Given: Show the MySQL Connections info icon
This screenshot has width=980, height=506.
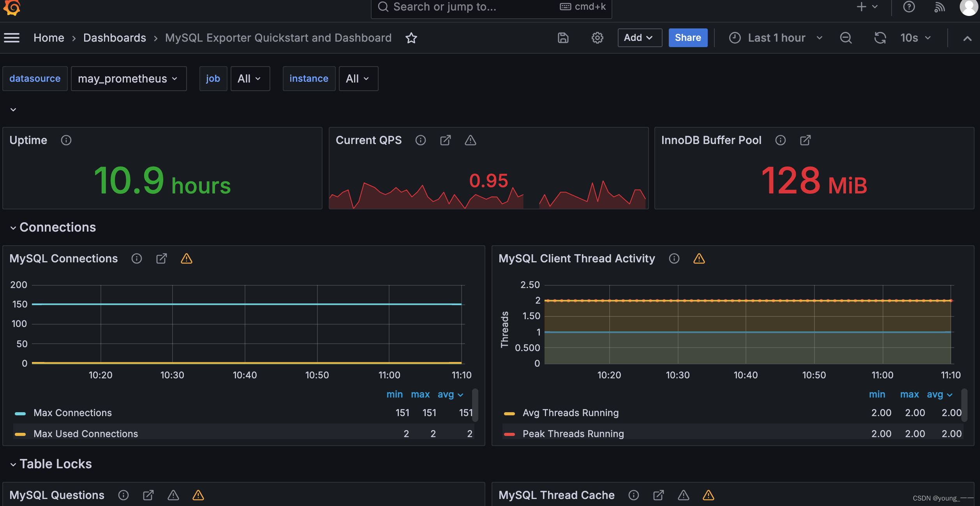Looking at the screenshot, I should [137, 258].
